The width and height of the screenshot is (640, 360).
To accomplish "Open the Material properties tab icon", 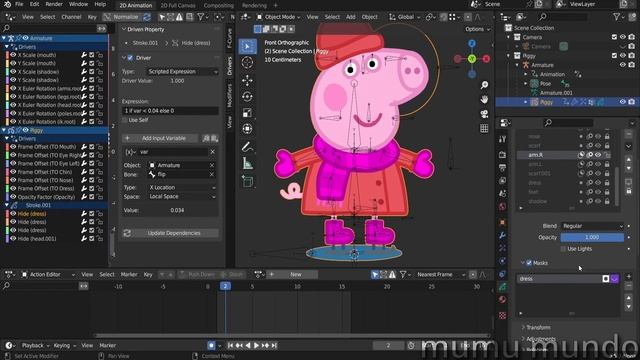I will pyautogui.click(x=502, y=300).
